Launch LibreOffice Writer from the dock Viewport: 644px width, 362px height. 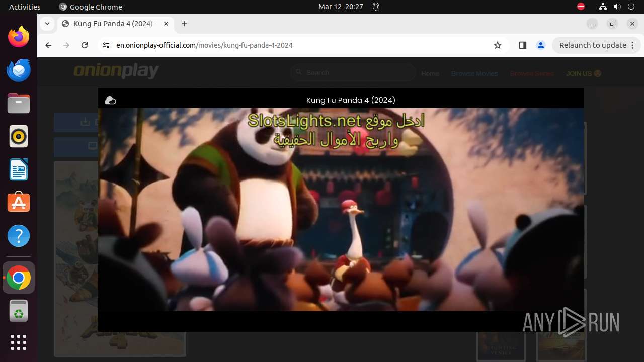point(19,169)
